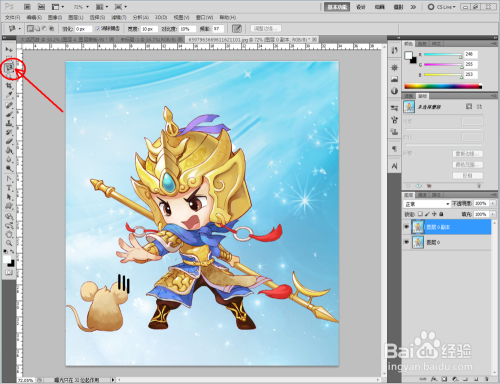
Task: Select the Zoom magnifier tool in toolbox
Action: (9, 243)
